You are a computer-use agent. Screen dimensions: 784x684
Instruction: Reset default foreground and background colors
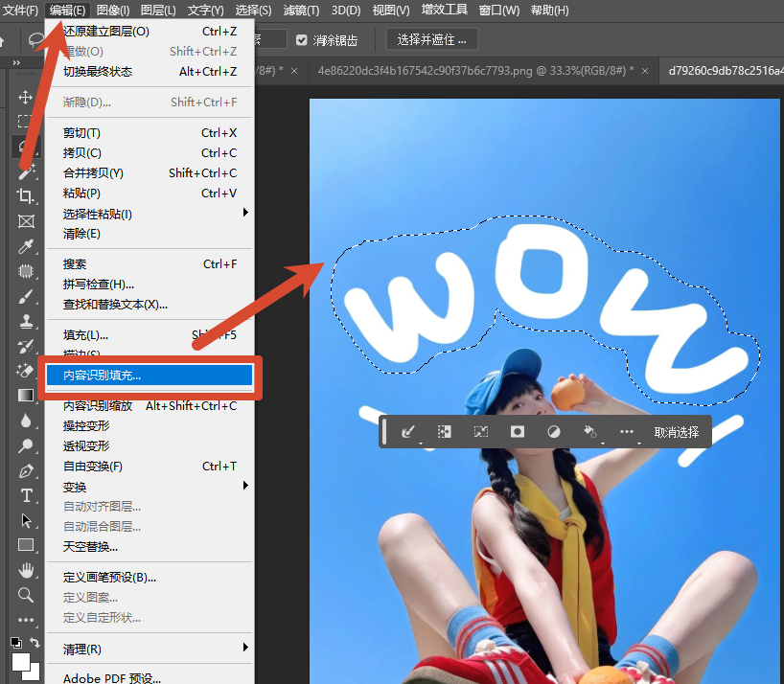point(16,643)
